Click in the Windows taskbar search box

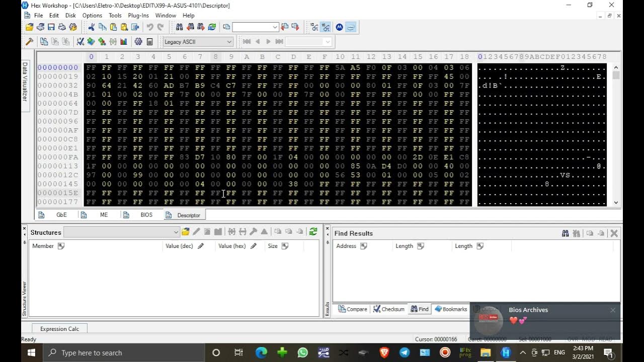[124, 352]
